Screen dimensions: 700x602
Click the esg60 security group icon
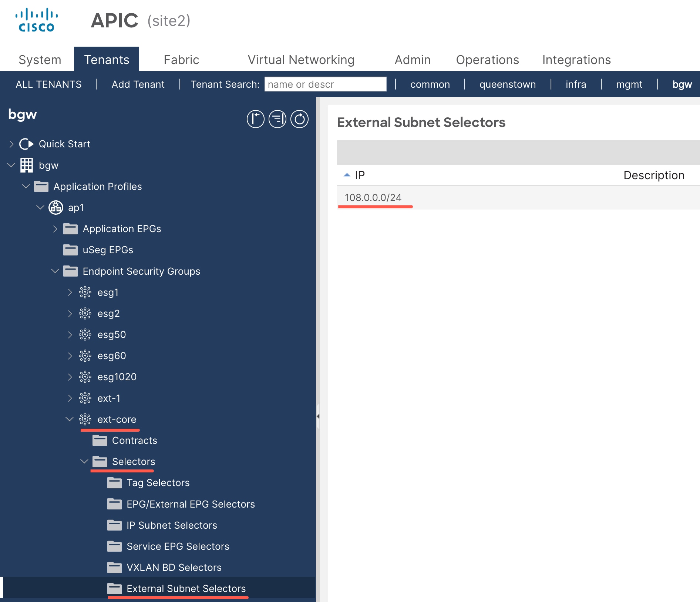tap(85, 356)
